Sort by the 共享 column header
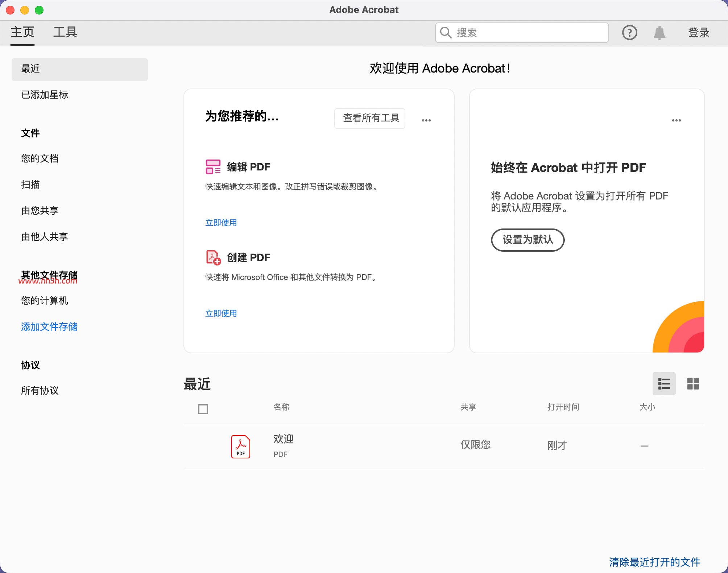 468,407
